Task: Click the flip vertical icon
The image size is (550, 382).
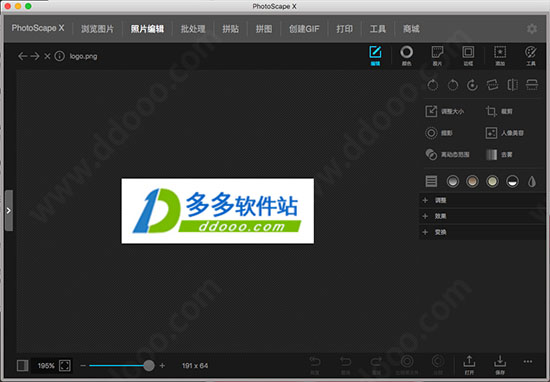Action: point(532,85)
